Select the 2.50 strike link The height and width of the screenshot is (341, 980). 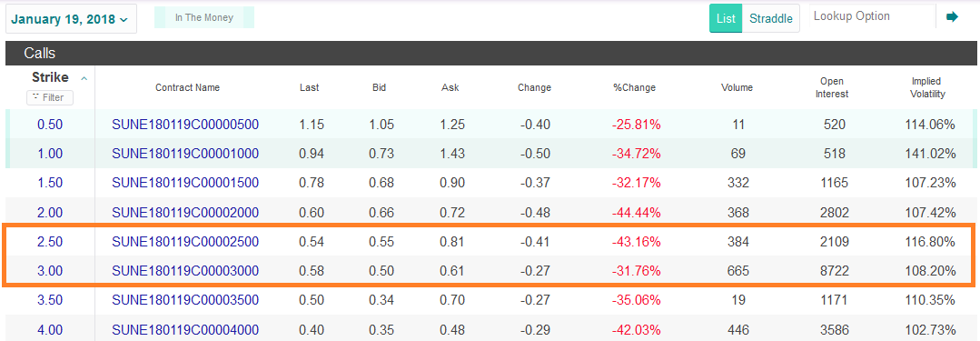[50, 242]
